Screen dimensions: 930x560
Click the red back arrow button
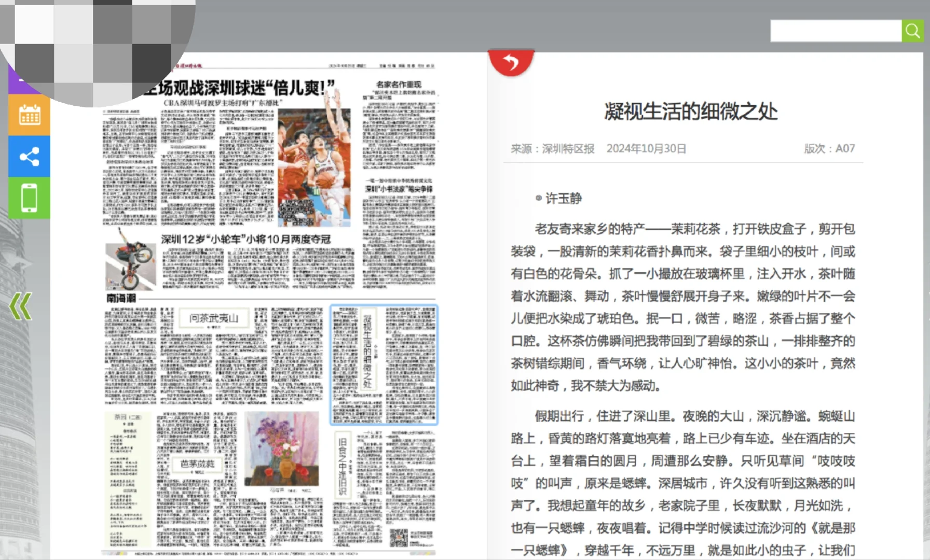(511, 63)
